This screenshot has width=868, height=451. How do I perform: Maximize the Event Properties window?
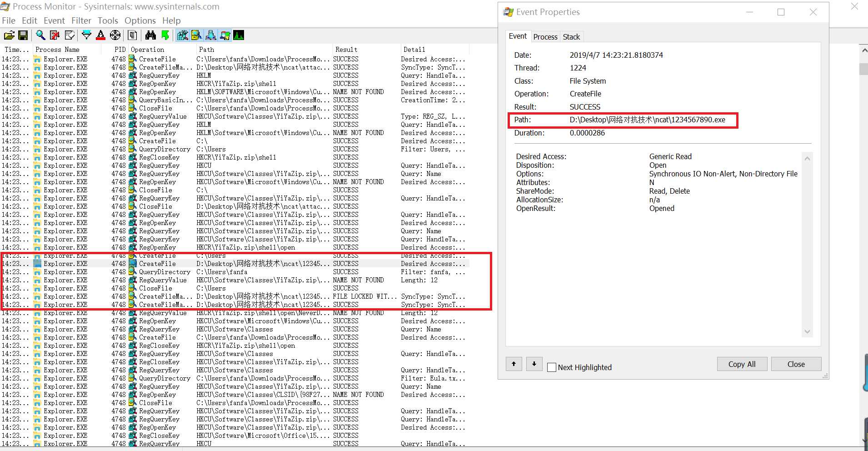coord(781,12)
